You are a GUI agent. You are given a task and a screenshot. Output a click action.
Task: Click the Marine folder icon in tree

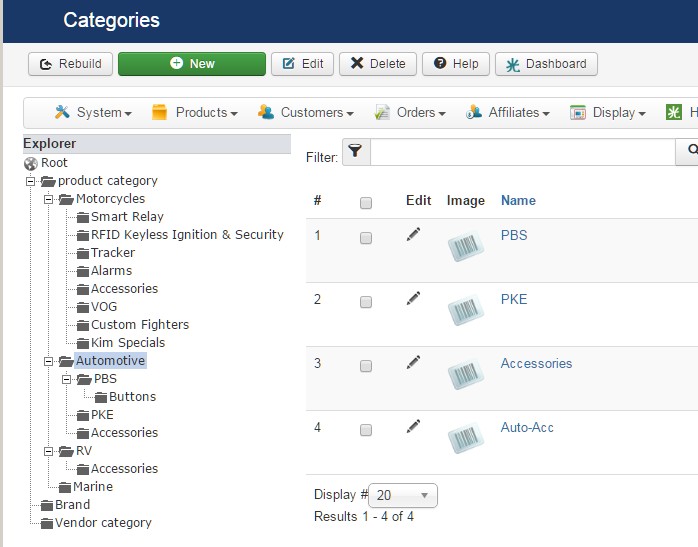[65, 487]
